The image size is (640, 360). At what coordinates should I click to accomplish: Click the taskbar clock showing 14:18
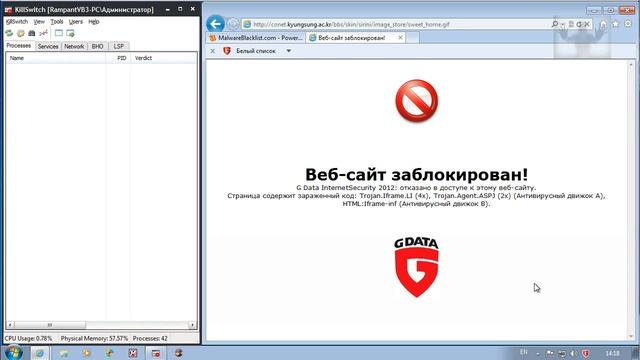612,353
